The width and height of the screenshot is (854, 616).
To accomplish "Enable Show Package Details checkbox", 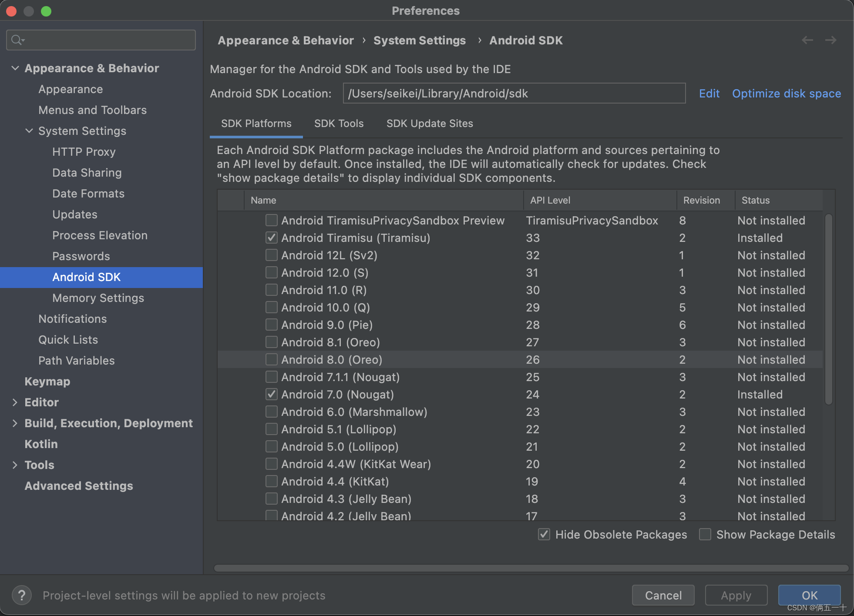I will [x=705, y=534].
